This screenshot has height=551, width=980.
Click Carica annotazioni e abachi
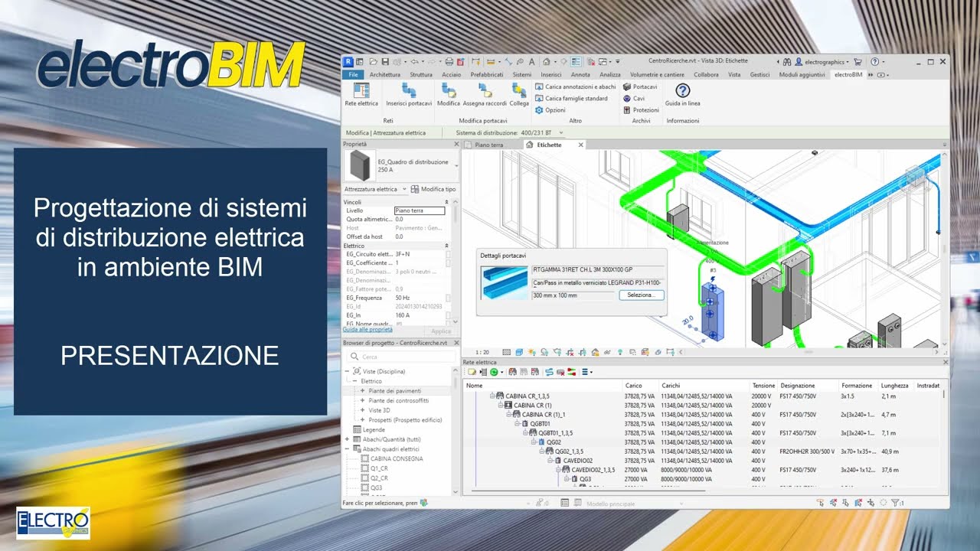click(x=575, y=87)
